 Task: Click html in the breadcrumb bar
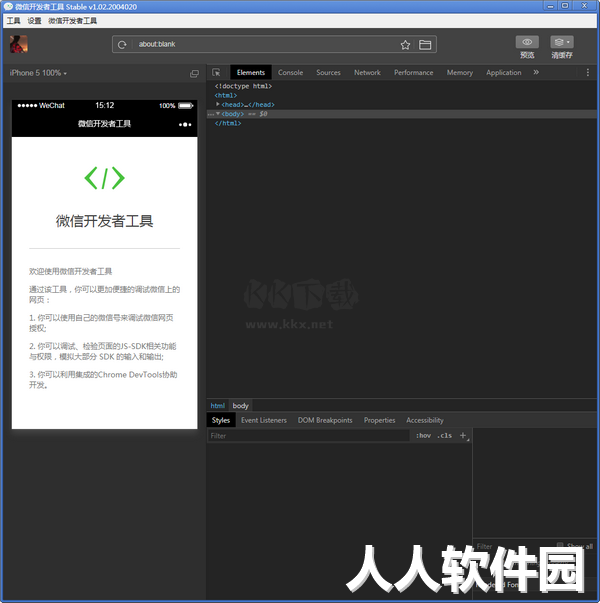tap(218, 406)
